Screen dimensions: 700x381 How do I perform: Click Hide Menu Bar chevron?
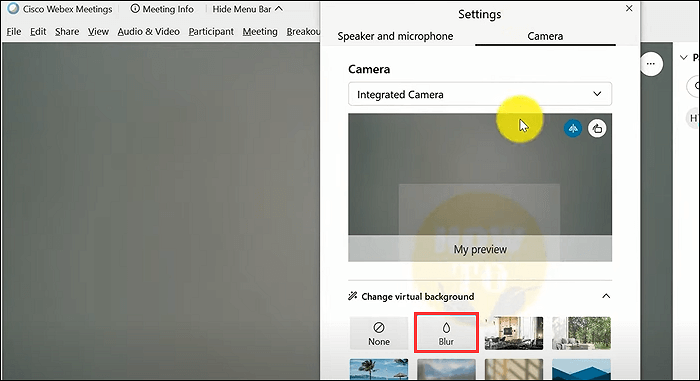point(279,8)
